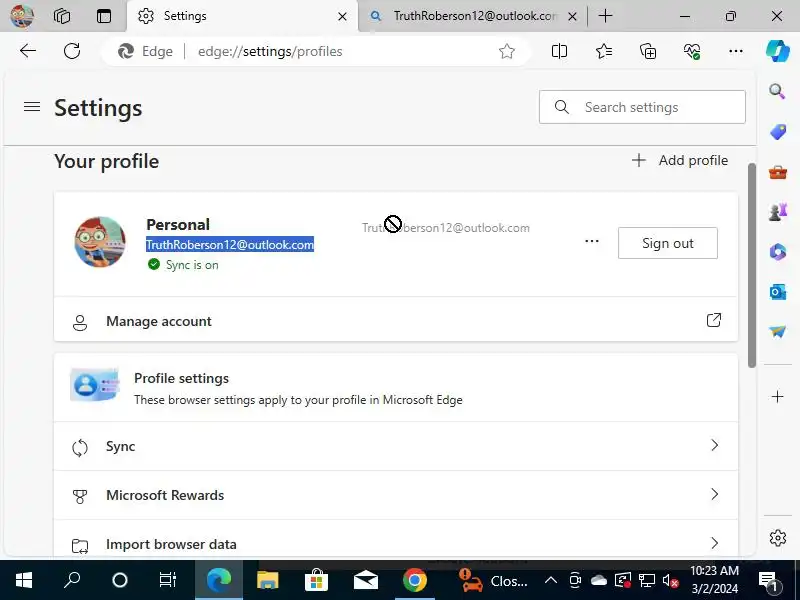The height and width of the screenshot is (600, 800).
Task: Open sidebar settings gear icon
Action: click(778, 538)
